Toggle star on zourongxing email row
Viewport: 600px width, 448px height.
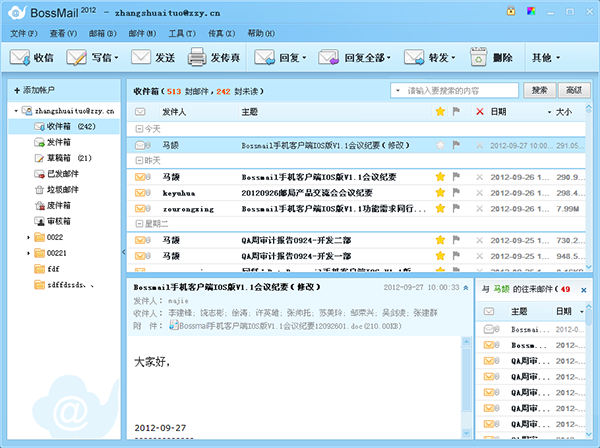pos(440,209)
